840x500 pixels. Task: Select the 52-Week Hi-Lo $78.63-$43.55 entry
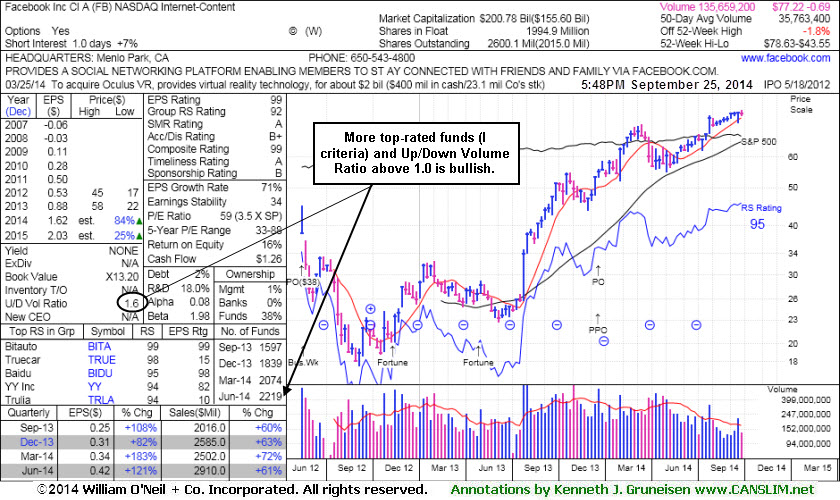(x=745, y=44)
